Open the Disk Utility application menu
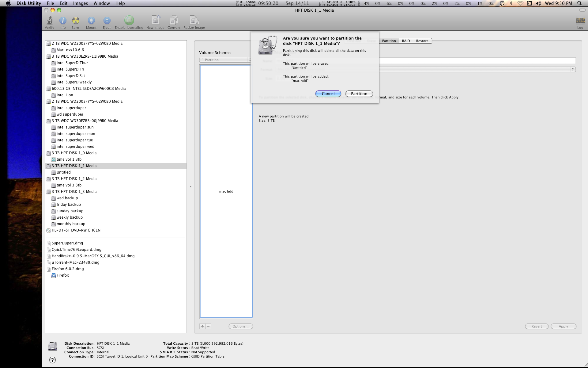 point(28,3)
